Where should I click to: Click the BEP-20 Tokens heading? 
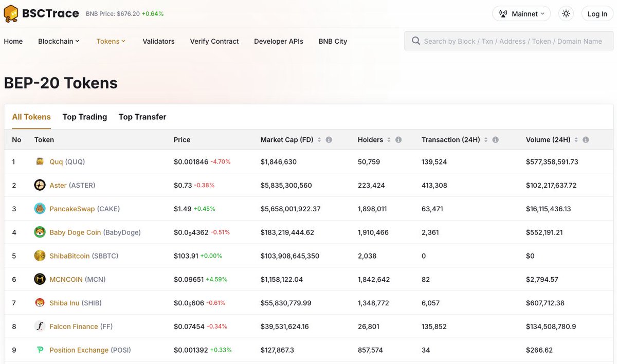pos(61,83)
